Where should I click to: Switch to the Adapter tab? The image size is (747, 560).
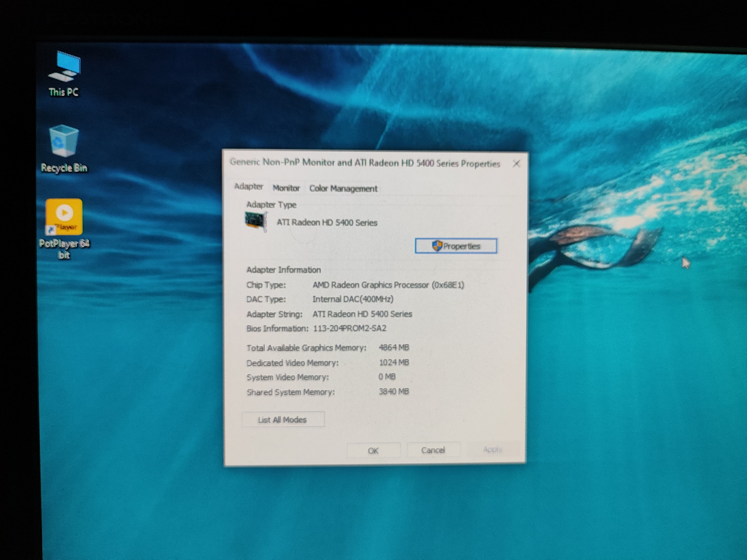tap(249, 187)
